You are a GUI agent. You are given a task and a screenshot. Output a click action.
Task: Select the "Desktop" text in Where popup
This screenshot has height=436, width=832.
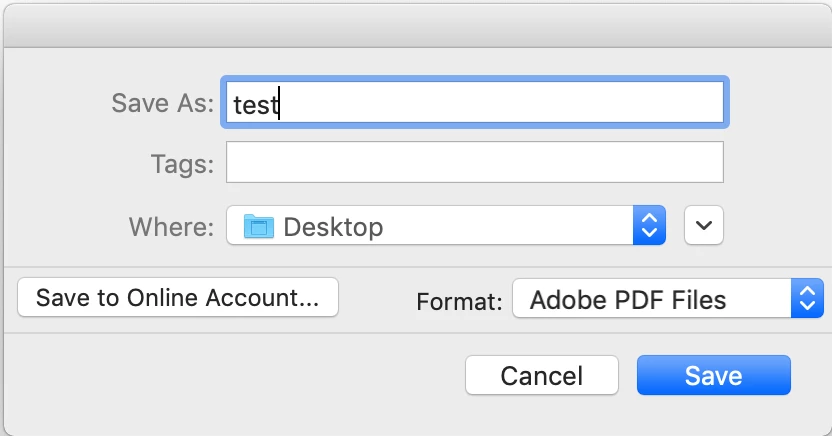click(333, 227)
